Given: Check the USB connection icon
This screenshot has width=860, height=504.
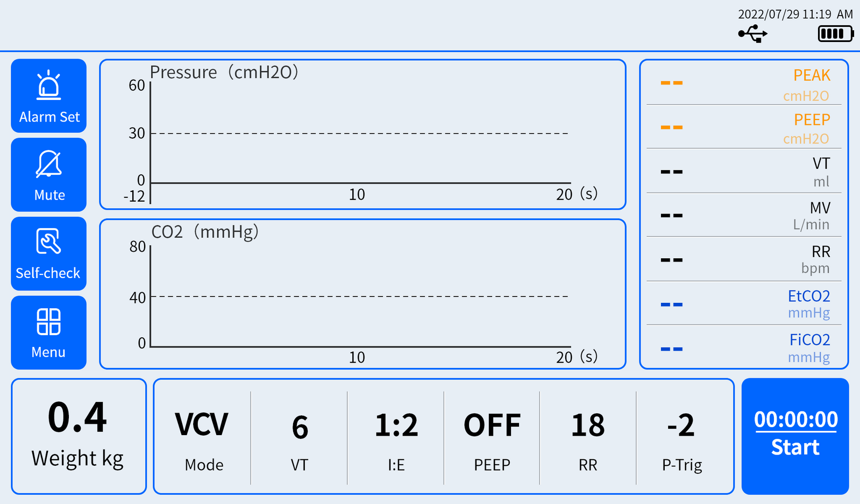Looking at the screenshot, I should coord(753,34).
